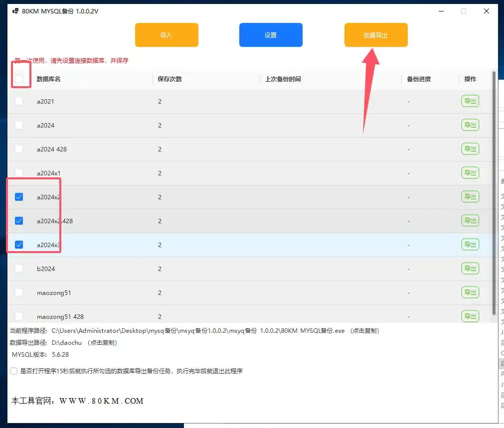Click the b2024 database name cell

[46, 269]
